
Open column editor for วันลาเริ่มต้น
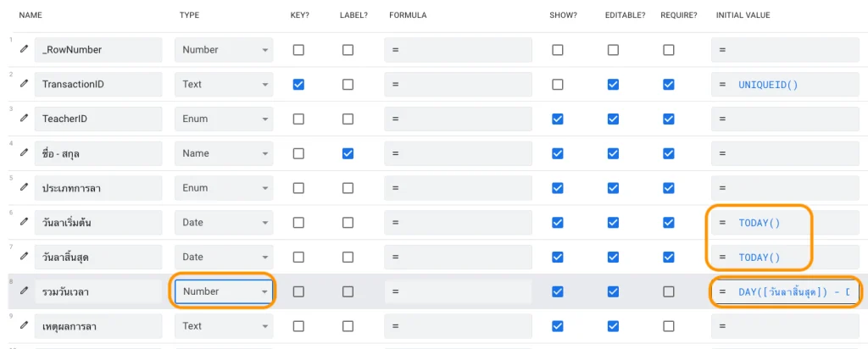pos(24,222)
